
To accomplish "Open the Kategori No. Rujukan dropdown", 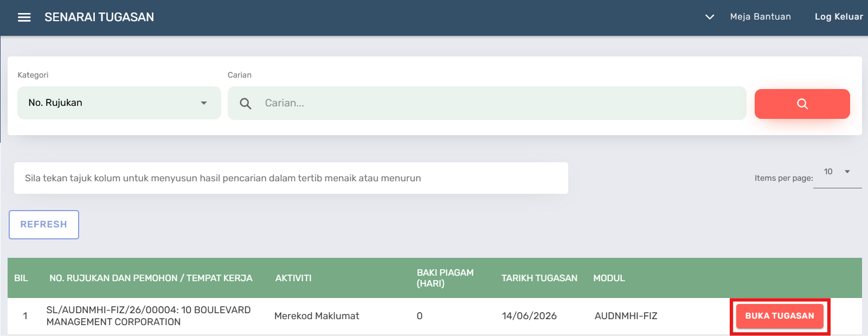I will 119,103.
